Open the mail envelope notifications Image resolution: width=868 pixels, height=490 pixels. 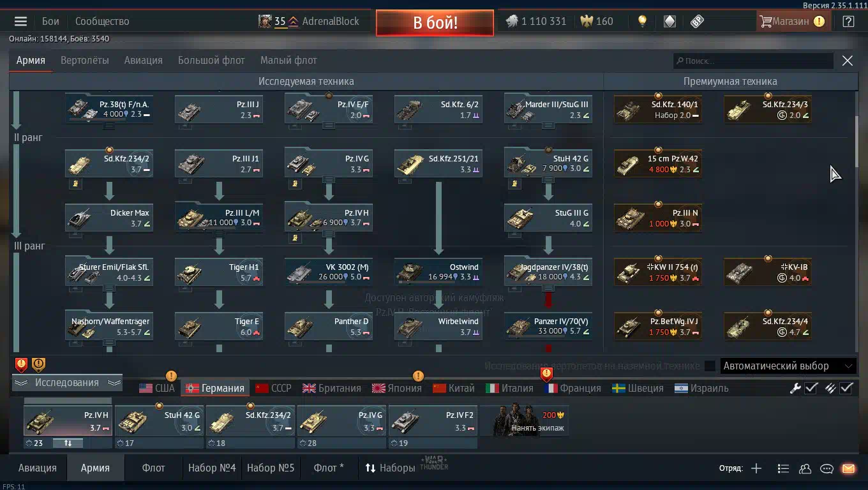tap(848, 468)
